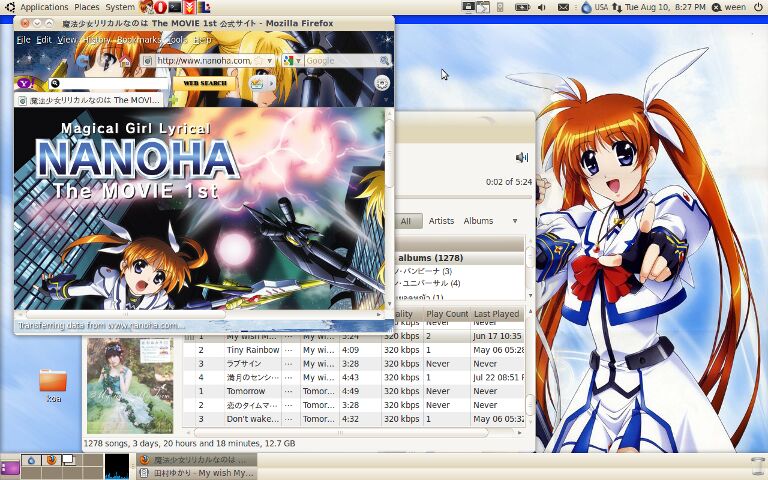
Task: Open the USA keyboard layout indicator
Action: click(x=601, y=7)
